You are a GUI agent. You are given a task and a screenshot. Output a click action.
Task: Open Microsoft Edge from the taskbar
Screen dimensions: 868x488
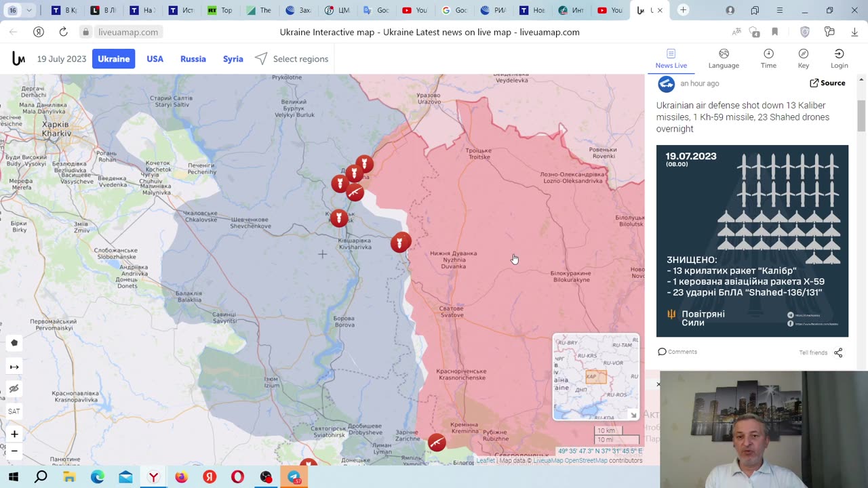(x=97, y=477)
